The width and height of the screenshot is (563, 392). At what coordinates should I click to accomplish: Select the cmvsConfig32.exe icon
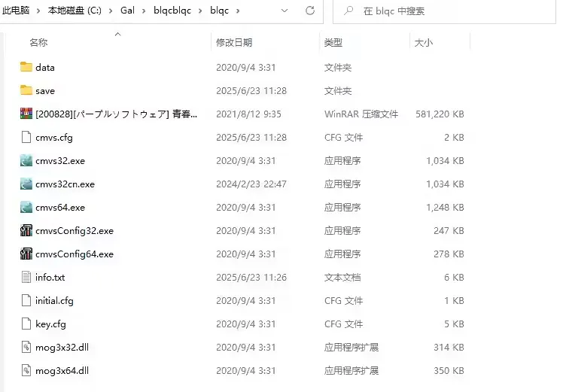[x=26, y=230]
